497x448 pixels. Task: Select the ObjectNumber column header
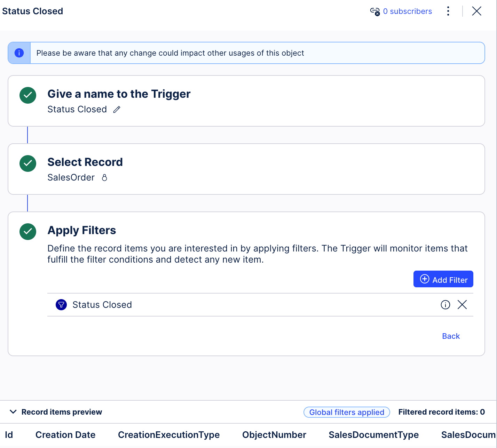point(274,435)
